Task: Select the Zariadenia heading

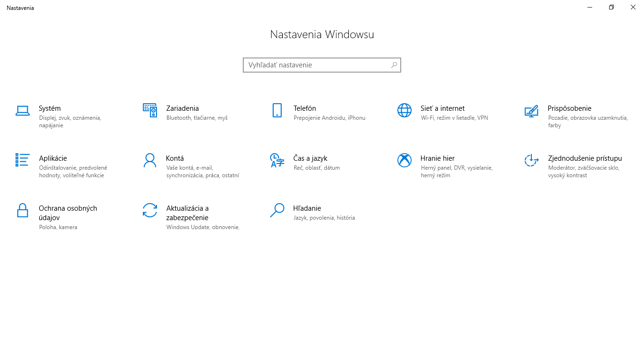Action: tap(182, 108)
